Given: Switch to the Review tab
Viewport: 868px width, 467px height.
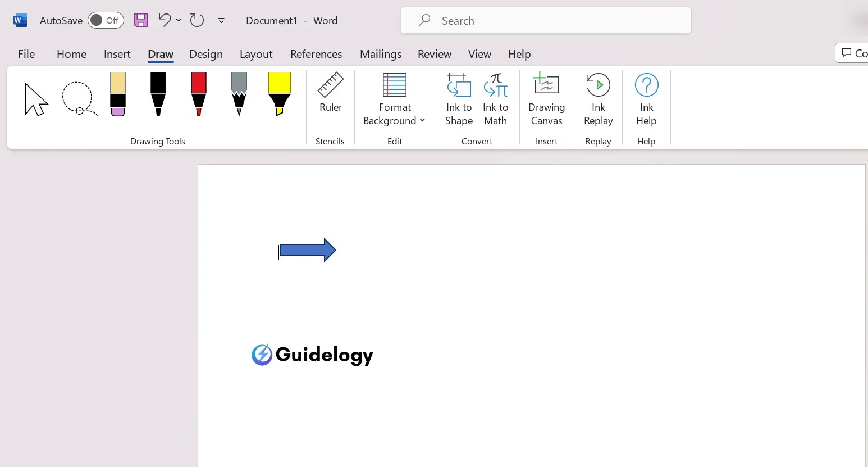Looking at the screenshot, I should click(435, 54).
